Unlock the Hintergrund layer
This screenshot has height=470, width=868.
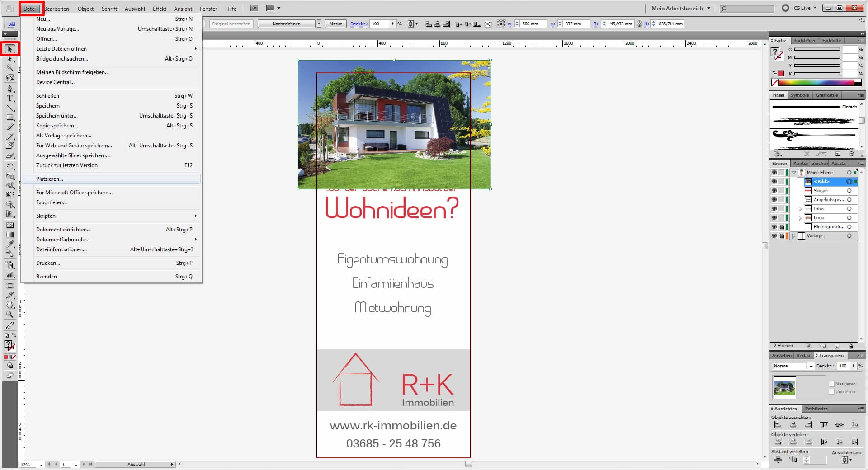(x=781, y=226)
